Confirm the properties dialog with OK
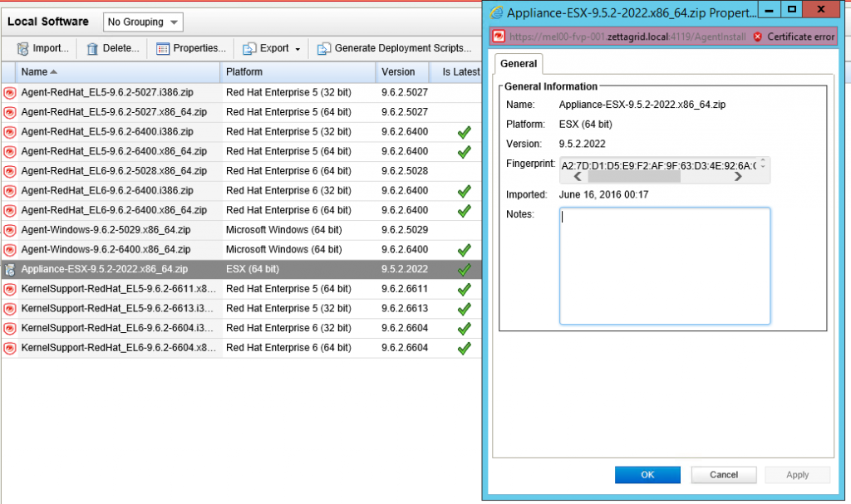The image size is (851, 504). (x=647, y=475)
